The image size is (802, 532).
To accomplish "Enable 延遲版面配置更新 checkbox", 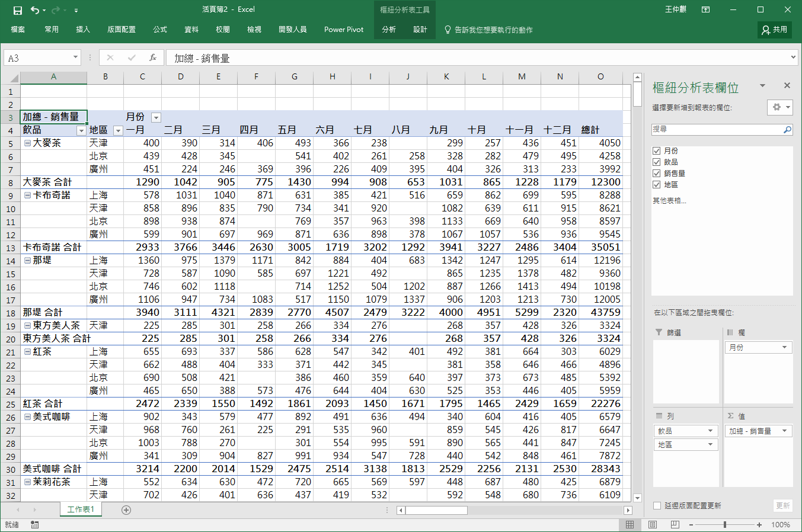I will click(657, 505).
